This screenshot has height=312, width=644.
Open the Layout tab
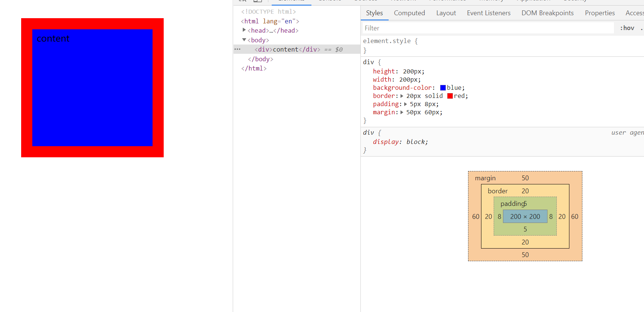(446, 13)
